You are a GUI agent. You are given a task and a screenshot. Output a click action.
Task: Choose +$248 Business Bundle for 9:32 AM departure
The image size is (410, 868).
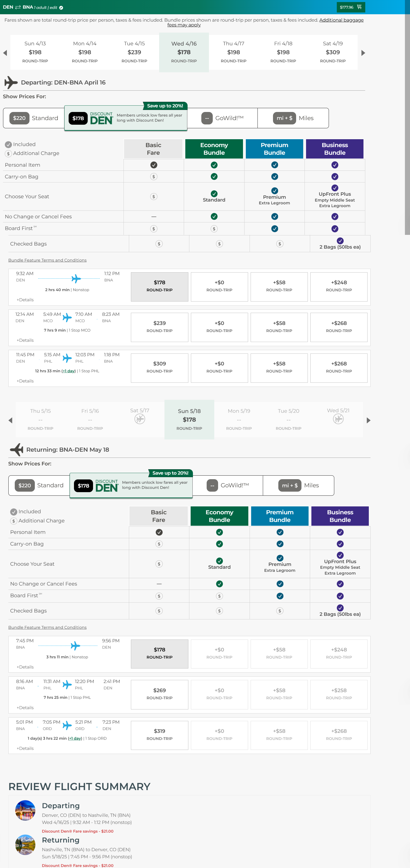tap(339, 287)
